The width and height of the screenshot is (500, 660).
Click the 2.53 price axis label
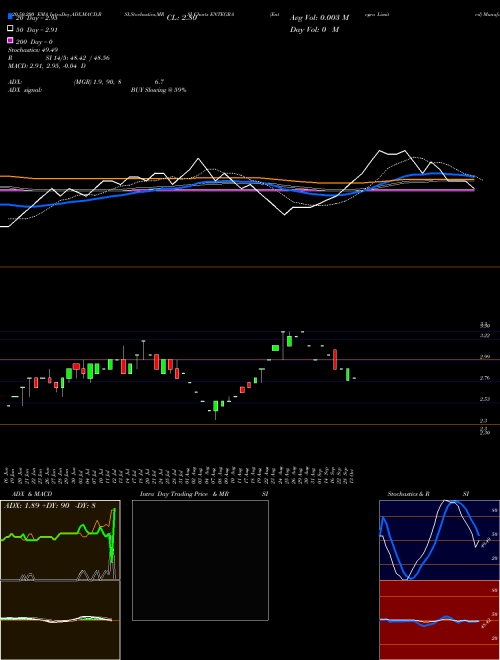(x=485, y=399)
